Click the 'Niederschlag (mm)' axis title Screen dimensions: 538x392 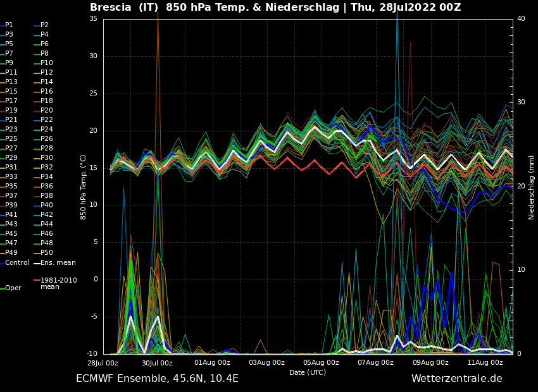[x=531, y=187]
